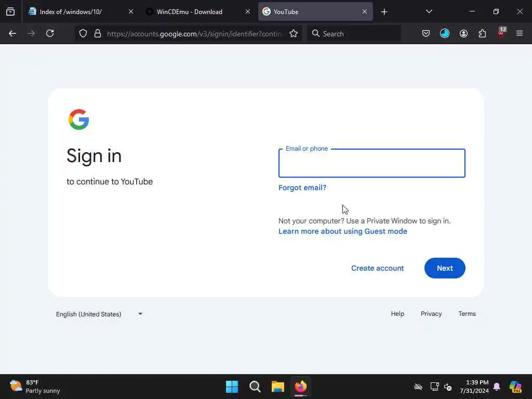Close the WinCDEmu - Download tab
Image resolution: width=532 pixels, height=399 pixels.
[248, 12]
